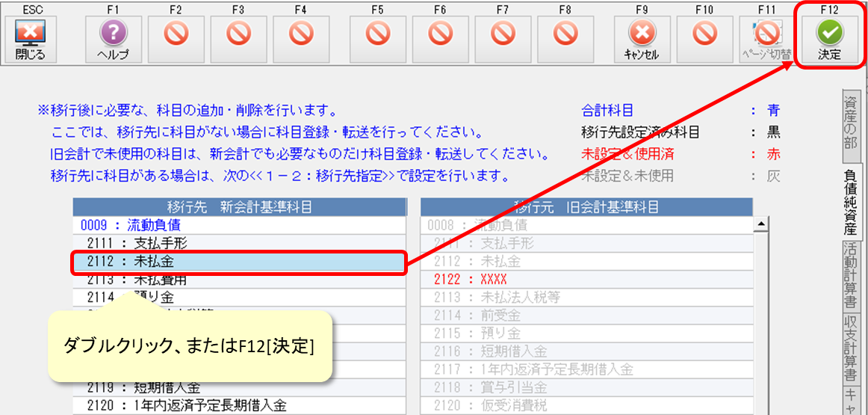
Task: Select 0009 : 流動負債 summary account row
Action: click(x=238, y=225)
